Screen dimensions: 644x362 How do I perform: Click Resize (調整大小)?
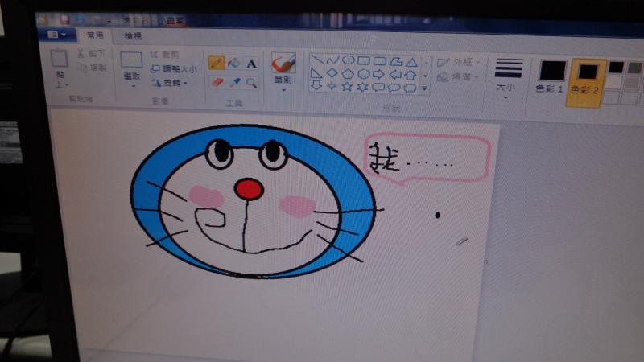[x=174, y=69]
